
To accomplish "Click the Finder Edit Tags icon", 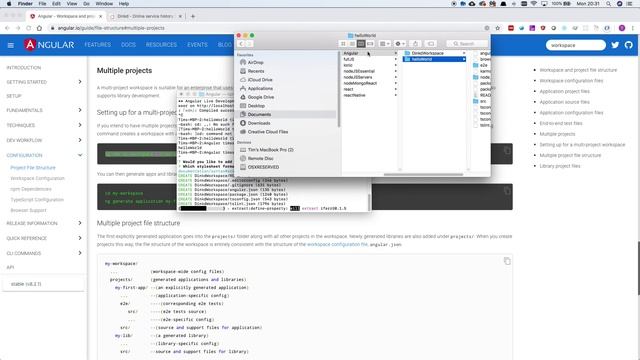I will point(431,44).
